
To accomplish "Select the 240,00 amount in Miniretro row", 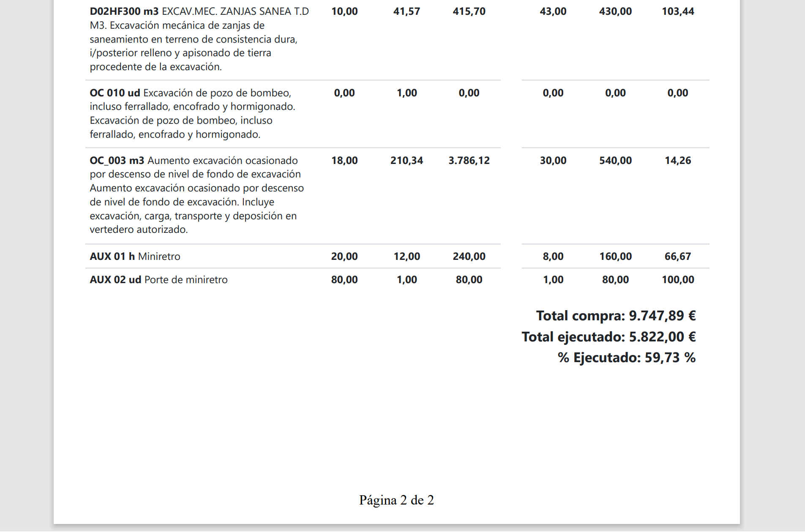I will 469,256.
